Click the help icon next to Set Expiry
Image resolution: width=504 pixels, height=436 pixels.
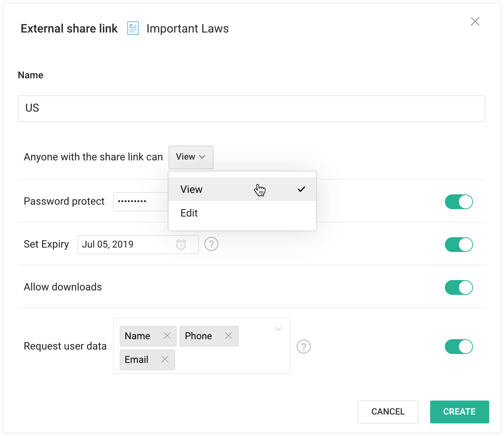pos(211,244)
